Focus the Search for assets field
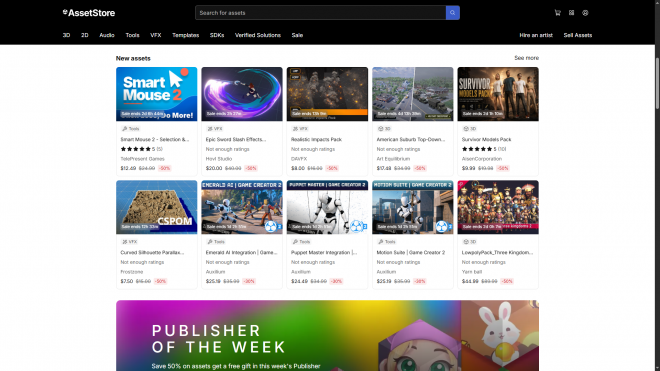660x371 pixels. [320, 13]
